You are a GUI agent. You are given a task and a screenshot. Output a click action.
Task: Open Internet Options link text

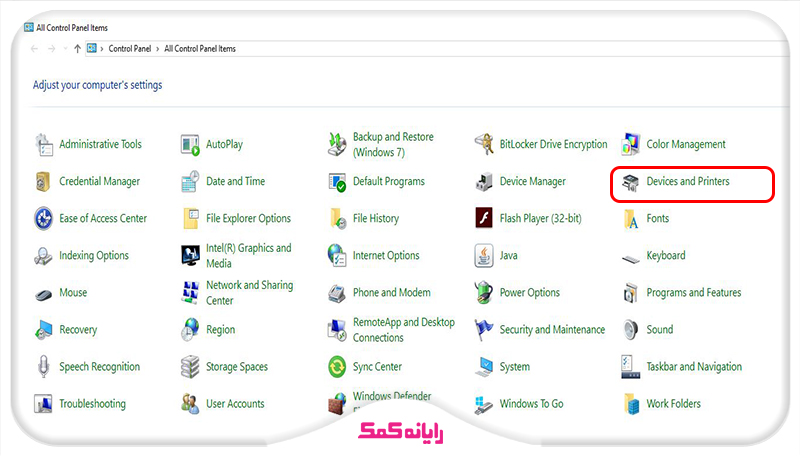pos(386,256)
